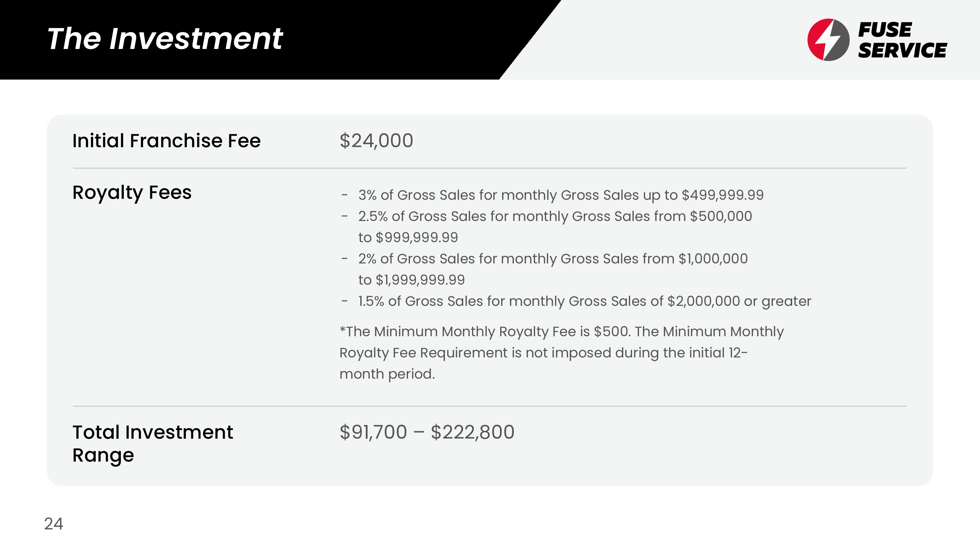This screenshot has width=980, height=551.
Task: Click the 'month period.' footnote ending
Action: (387, 374)
